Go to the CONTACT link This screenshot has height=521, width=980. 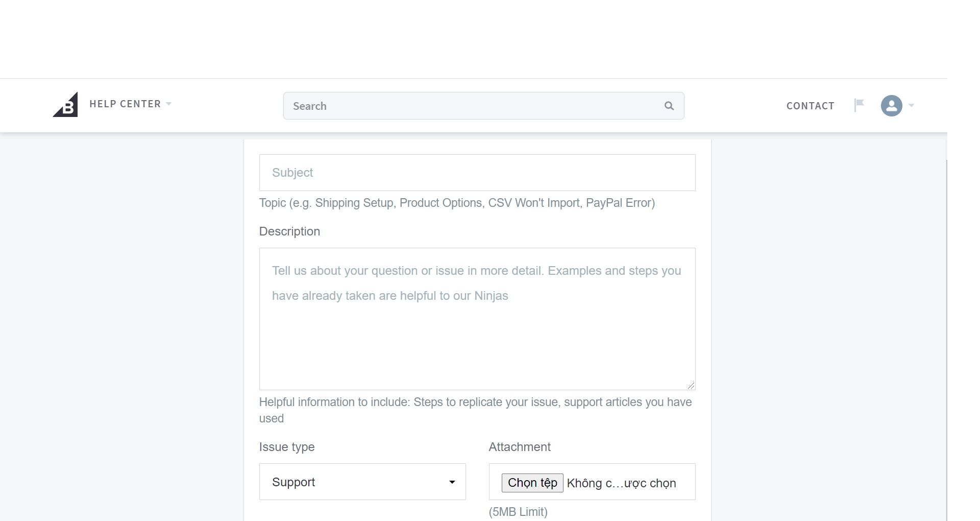810,106
